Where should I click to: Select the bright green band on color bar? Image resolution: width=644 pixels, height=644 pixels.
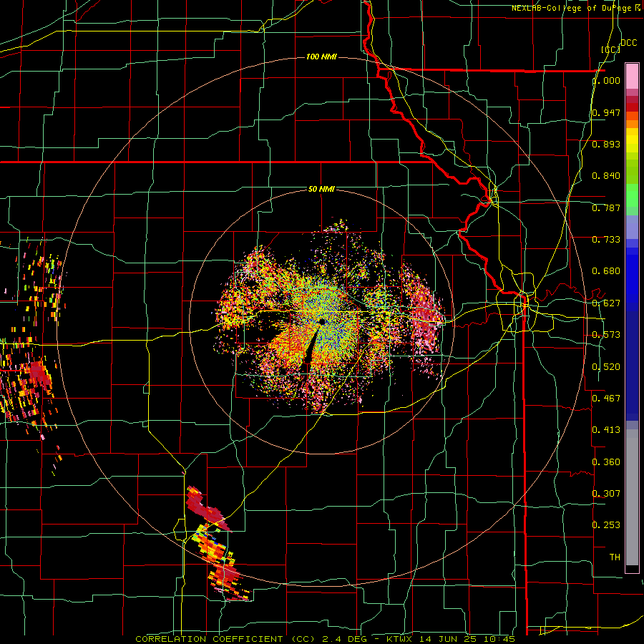(632, 195)
